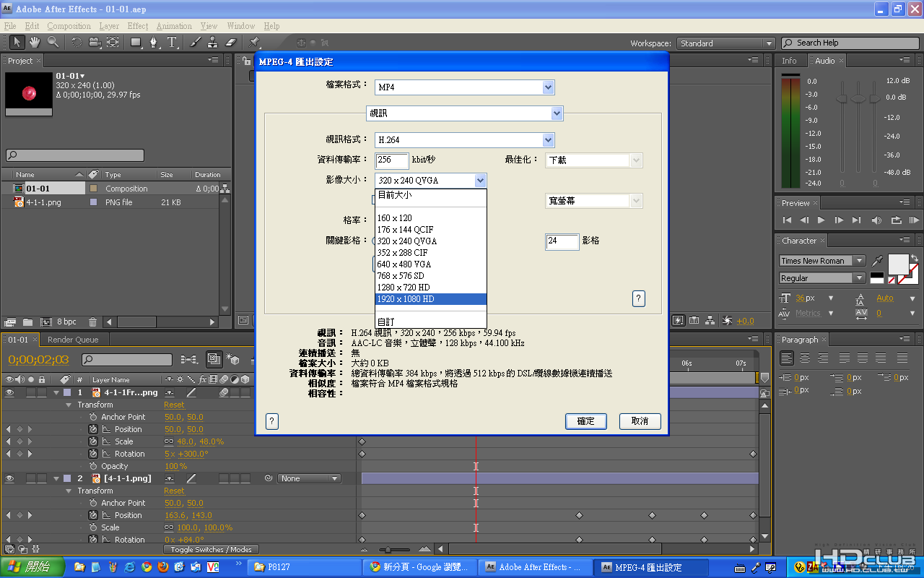Image resolution: width=924 pixels, height=578 pixels.
Task: Click the trash icon in Project panel
Action: tap(92, 322)
